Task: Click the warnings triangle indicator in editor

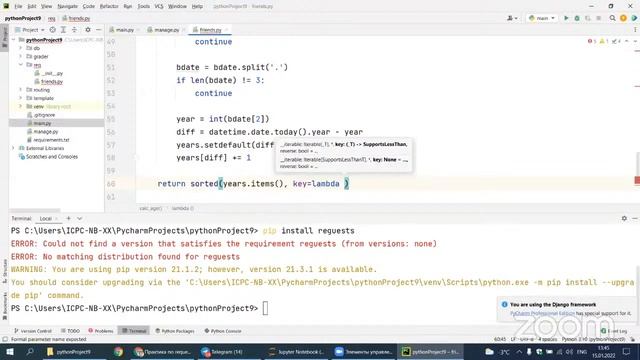Action: (604, 41)
